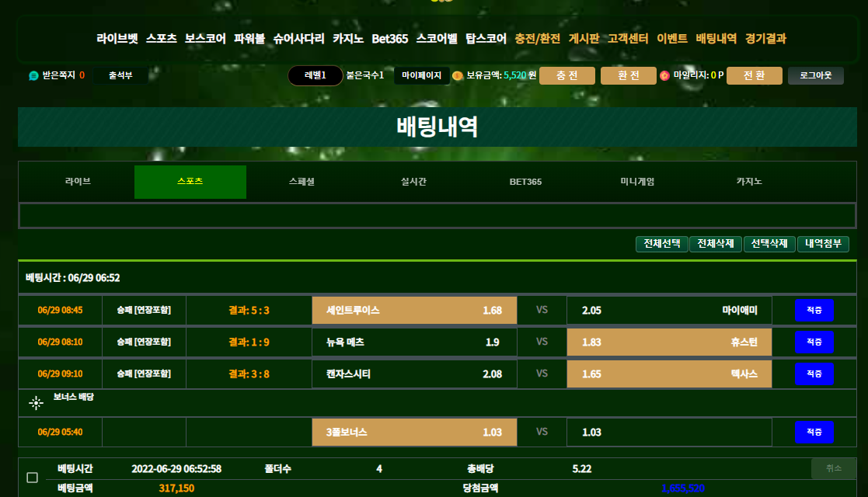Click the blue 적중 badge on the 세인트루이스 row

[x=814, y=311]
